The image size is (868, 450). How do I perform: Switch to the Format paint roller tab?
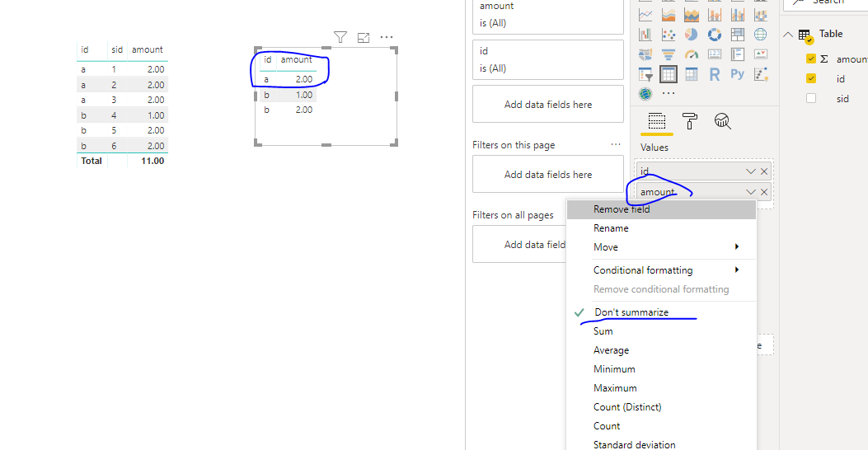click(x=690, y=120)
